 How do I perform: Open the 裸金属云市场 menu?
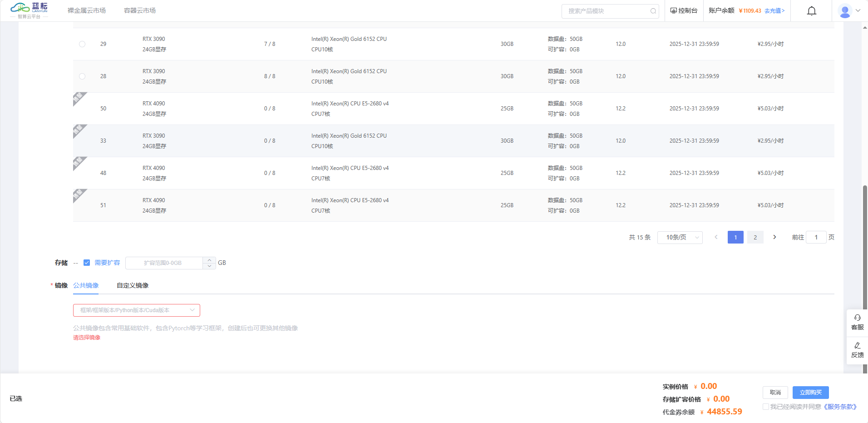87,10
